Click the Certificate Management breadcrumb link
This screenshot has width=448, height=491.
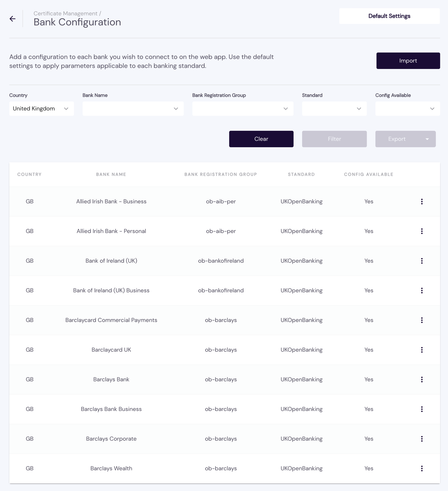(65, 13)
